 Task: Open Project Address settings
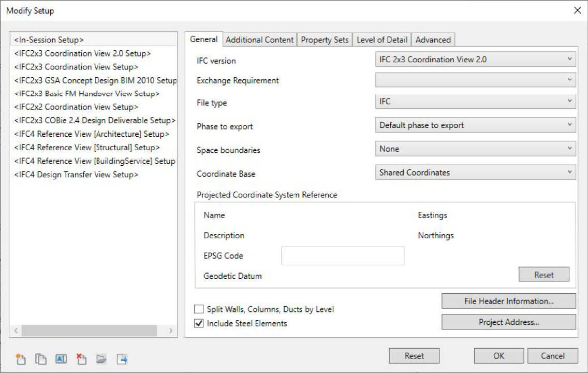point(508,322)
